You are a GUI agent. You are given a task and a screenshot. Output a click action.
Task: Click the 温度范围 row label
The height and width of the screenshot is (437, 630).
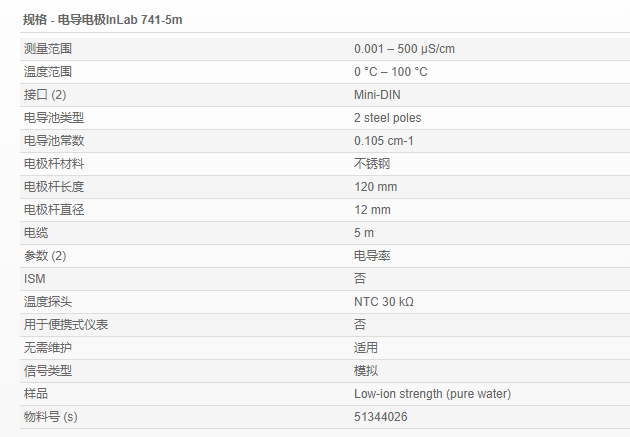click(x=48, y=72)
